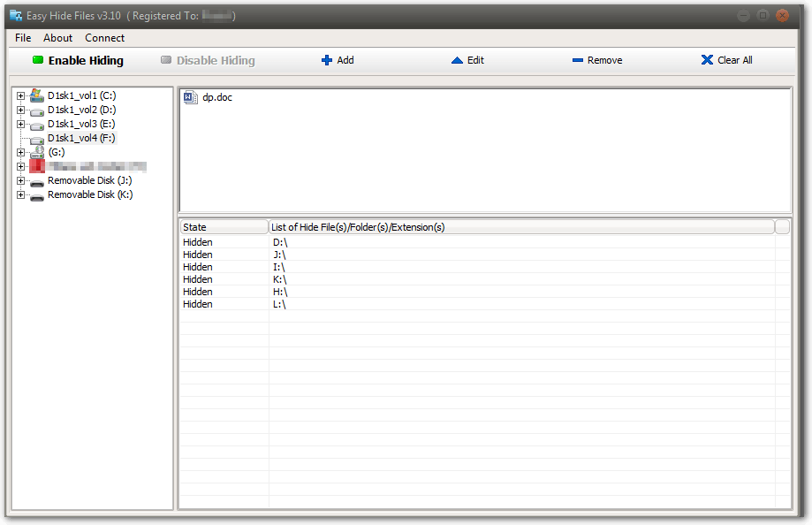Viewport: 812px width, 525px height.
Task: Open the Connect menu
Action: coord(104,38)
